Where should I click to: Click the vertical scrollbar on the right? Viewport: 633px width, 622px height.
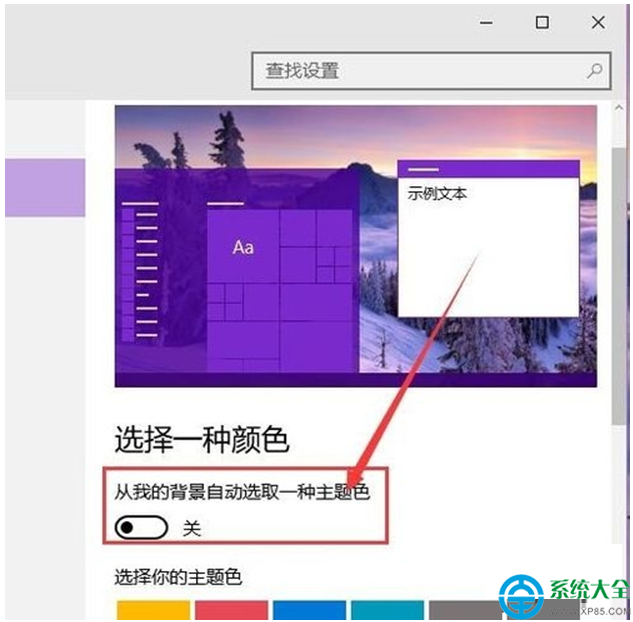(620, 300)
